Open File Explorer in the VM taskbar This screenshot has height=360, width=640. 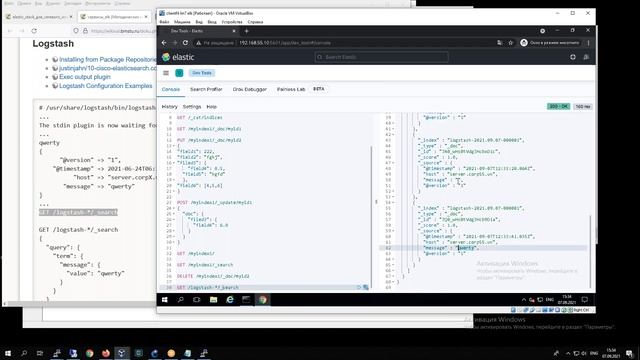[213, 300]
